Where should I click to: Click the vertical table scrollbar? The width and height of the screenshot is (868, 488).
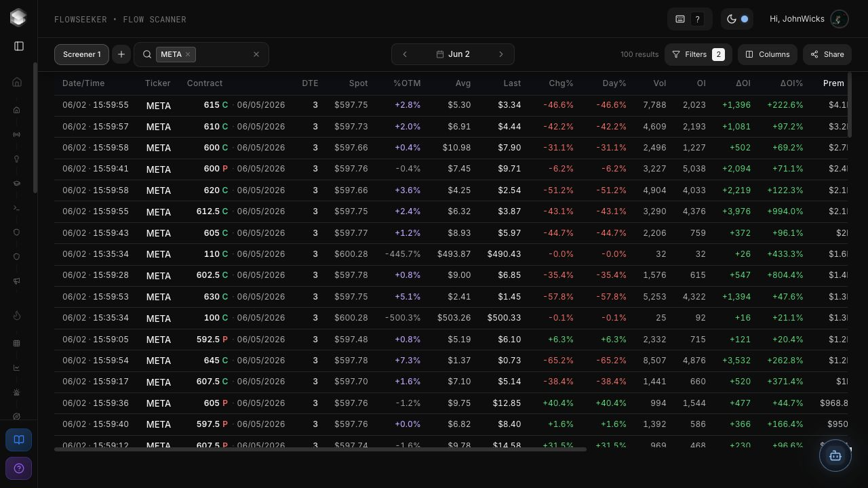(850, 104)
